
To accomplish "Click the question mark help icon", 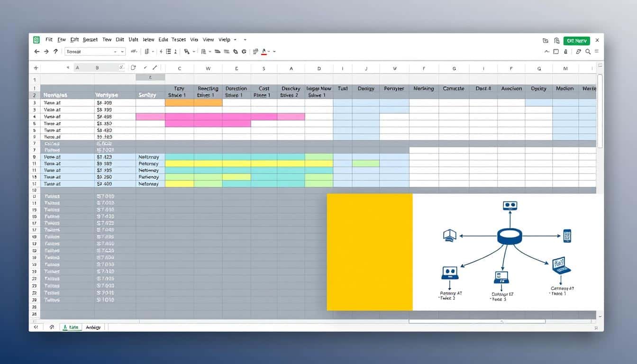I will click(55, 51).
